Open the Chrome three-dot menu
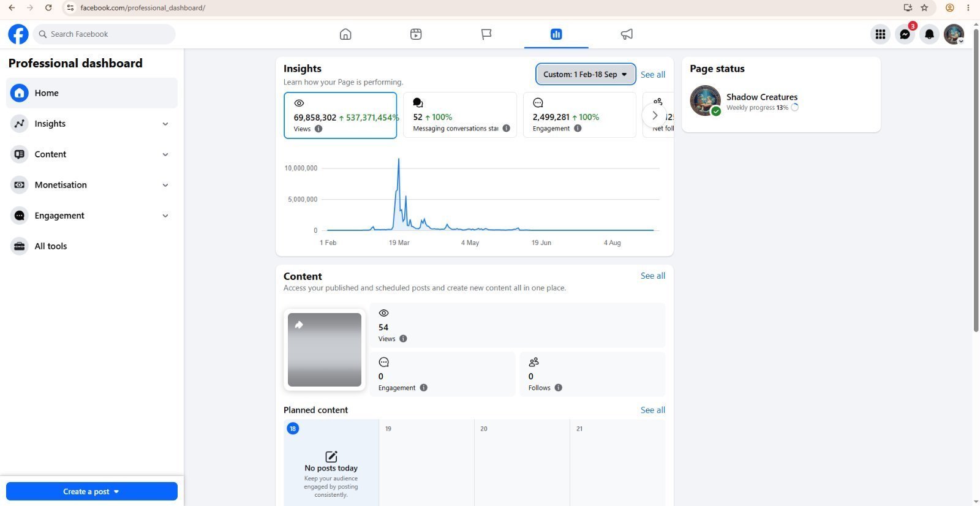This screenshot has height=506, width=980. click(968, 8)
